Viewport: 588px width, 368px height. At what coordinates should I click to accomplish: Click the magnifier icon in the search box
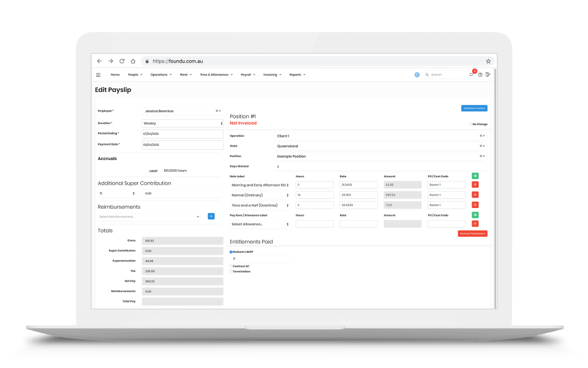point(427,75)
